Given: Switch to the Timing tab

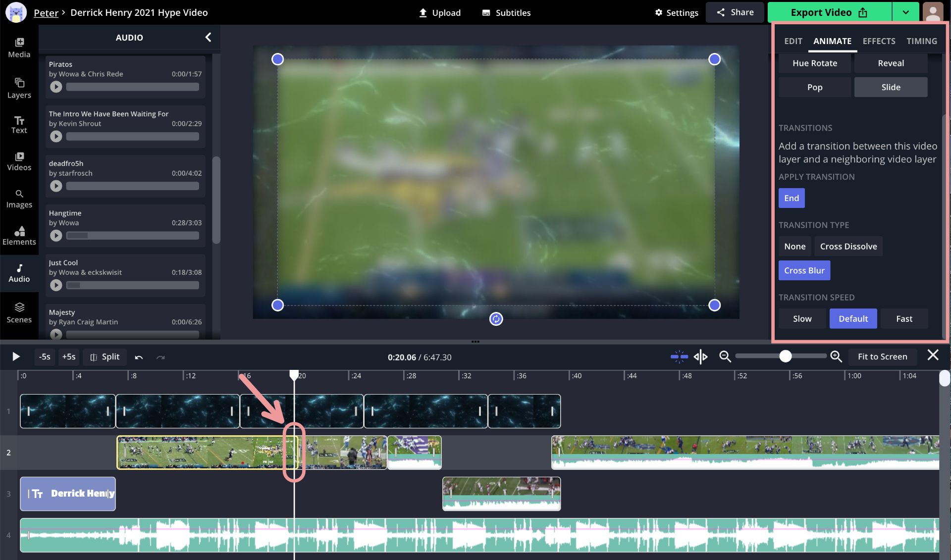Looking at the screenshot, I should [x=921, y=41].
